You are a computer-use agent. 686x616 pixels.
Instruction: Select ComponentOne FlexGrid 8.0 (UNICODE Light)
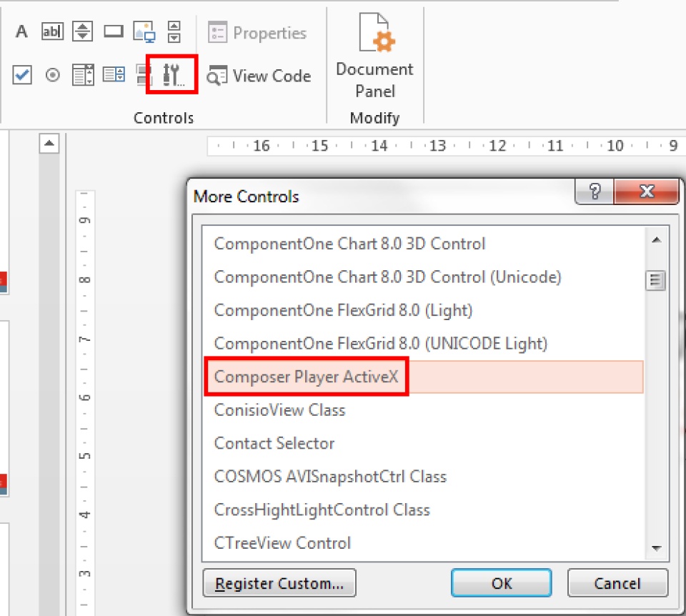point(423,344)
